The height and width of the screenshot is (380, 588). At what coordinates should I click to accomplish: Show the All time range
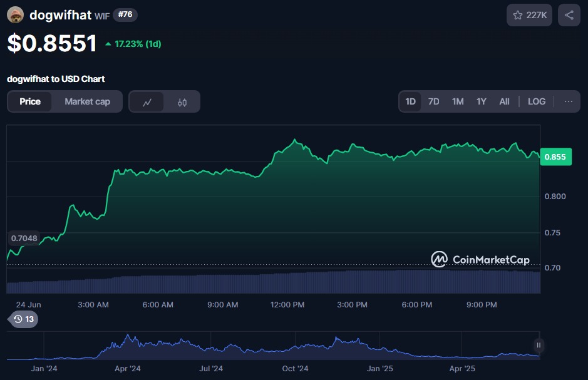tap(504, 101)
